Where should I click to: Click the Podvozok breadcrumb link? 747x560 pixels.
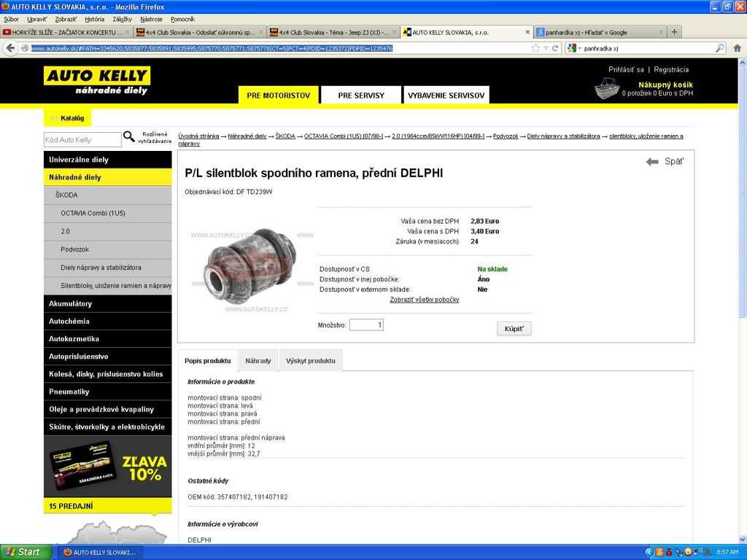506,136
